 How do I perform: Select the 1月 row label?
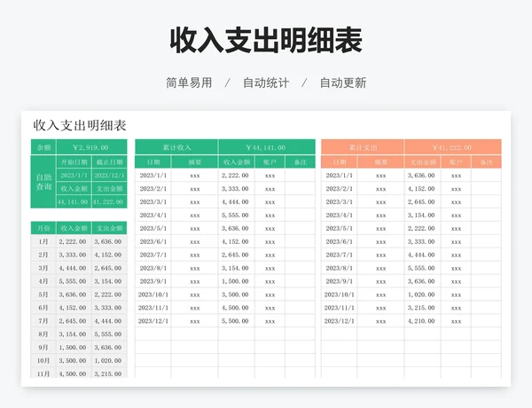click(x=43, y=241)
